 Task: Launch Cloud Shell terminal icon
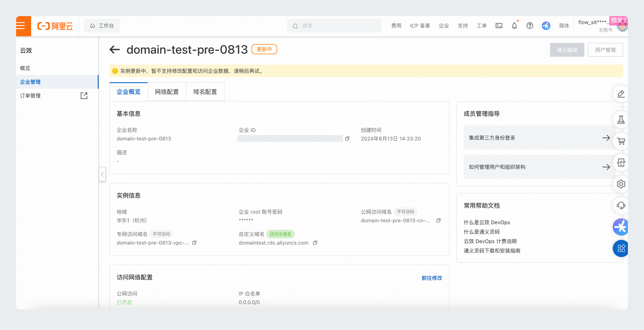click(x=499, y=26)
